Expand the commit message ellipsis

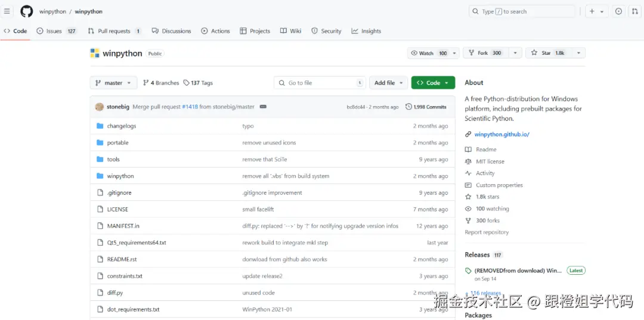(264, 107)
